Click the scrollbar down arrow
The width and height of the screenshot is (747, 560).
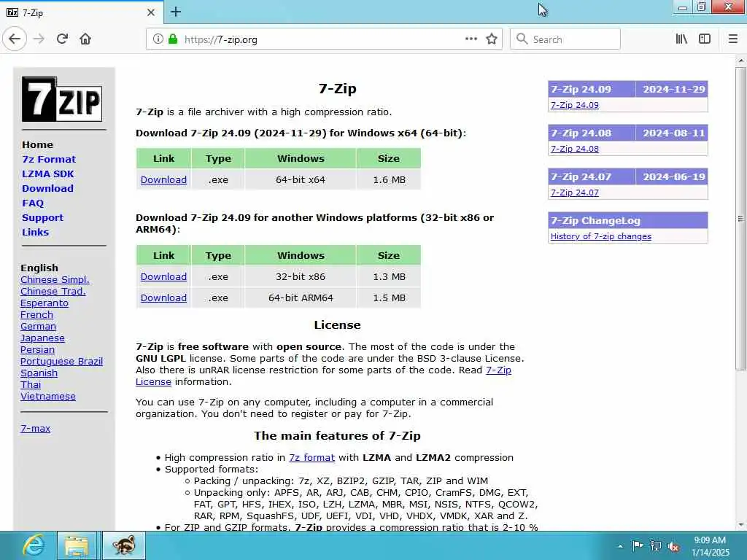(x=740, y=525)
